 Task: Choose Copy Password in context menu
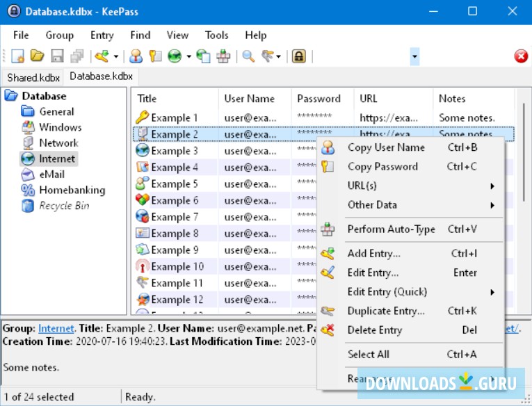[411, 167]
